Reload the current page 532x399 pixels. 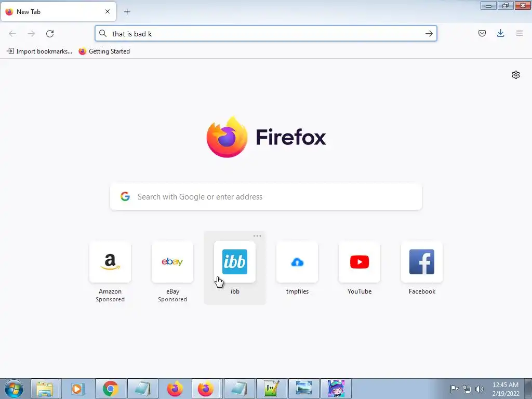pyautogui.click(x=50, y=34)
